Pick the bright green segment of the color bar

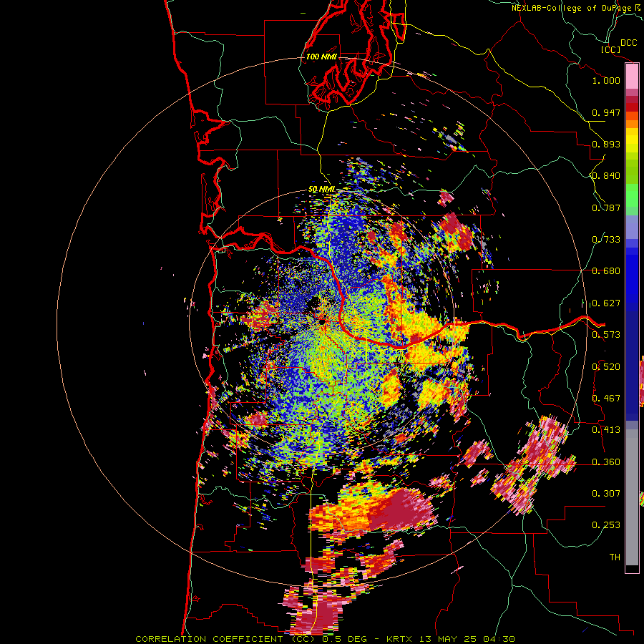632,195
